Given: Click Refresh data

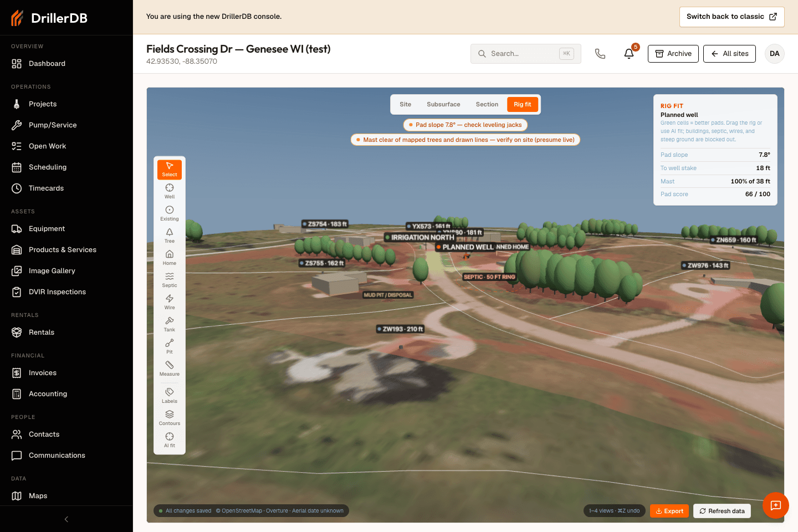Looking at the screenshot, I should tap(722, 511).
